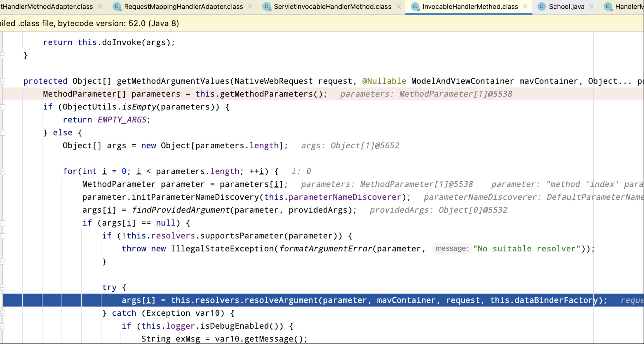The height and width of the screenshot is (344, 644).
Task: Collapse getMethodArgumentValues method fold marker
Action: click(x=3, y=81)
